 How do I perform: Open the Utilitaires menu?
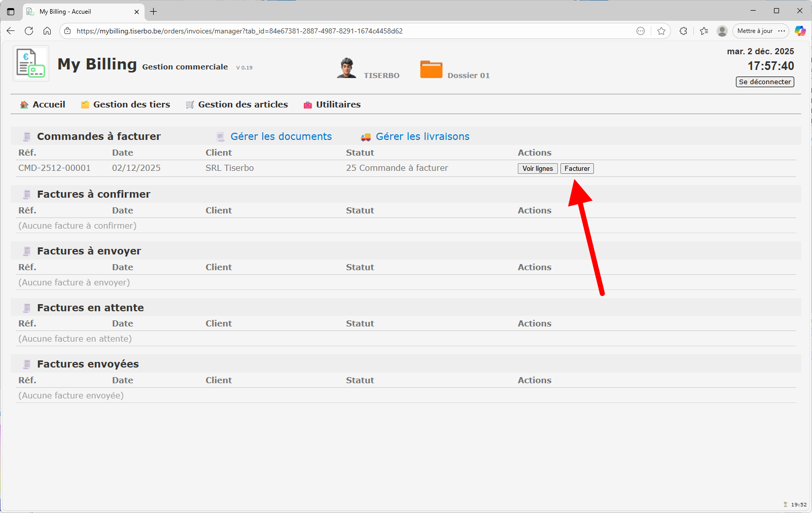[x=338, y=104]
